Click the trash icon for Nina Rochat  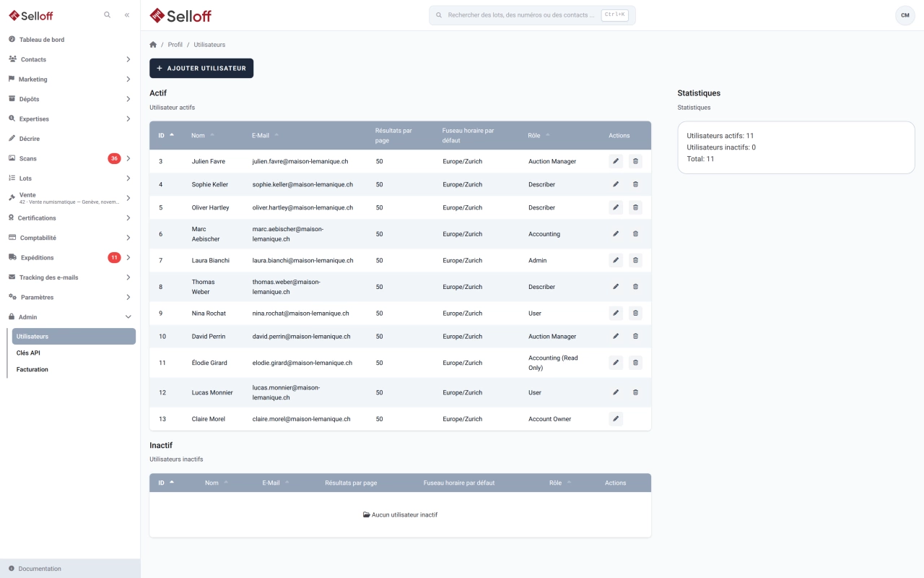(x=635, y=314)
